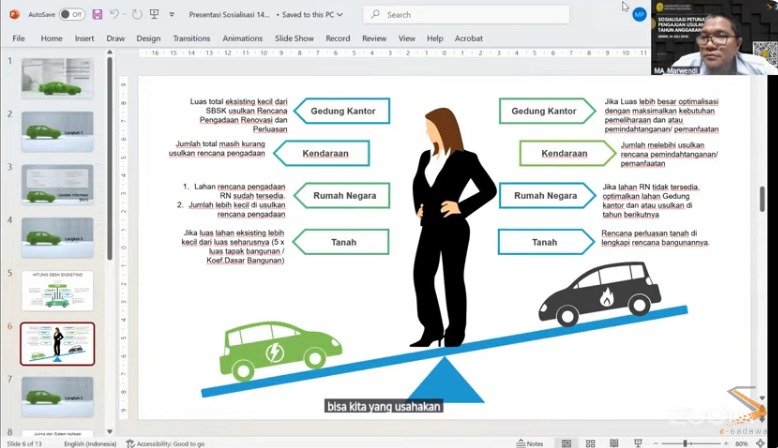Click text 'Luas total eksisting kecil dari'
Viewport: 778px width, 448px height.
(x=239, y=101)
